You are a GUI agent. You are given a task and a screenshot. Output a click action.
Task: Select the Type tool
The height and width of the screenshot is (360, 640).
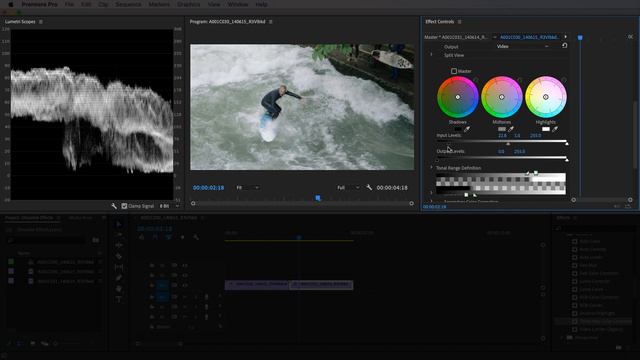click(x=119, y=299)
